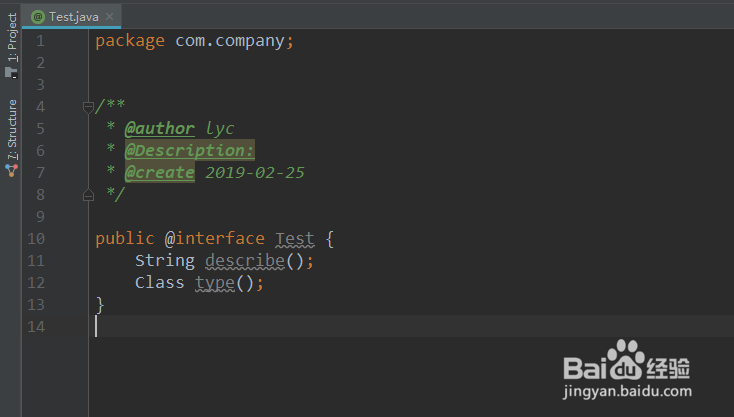This screenshot has width=734, height=417.
Task: Click line number 1 in the gutter
Action: tap(41, 41)
